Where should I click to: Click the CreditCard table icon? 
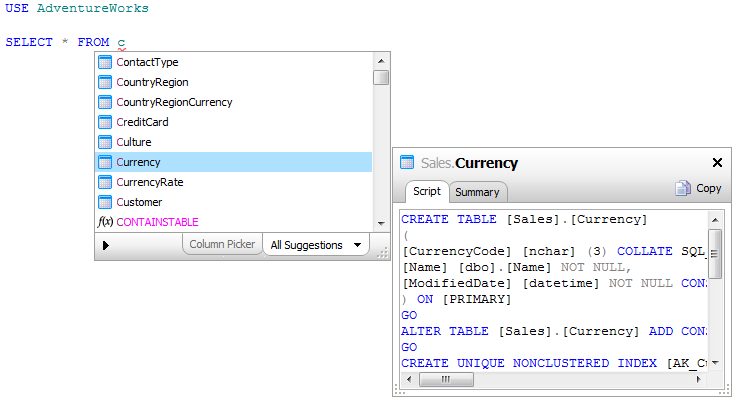click(x=105, y=122)
